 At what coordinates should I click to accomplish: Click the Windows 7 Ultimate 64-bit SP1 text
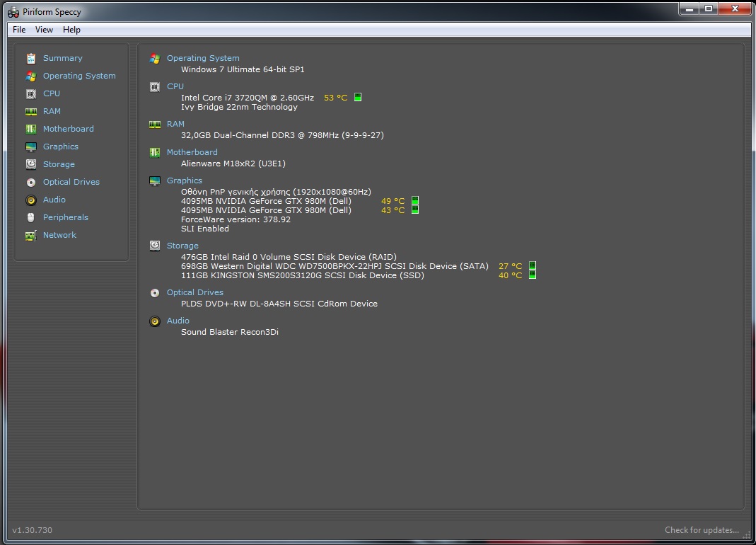click(x=243, y=69)
